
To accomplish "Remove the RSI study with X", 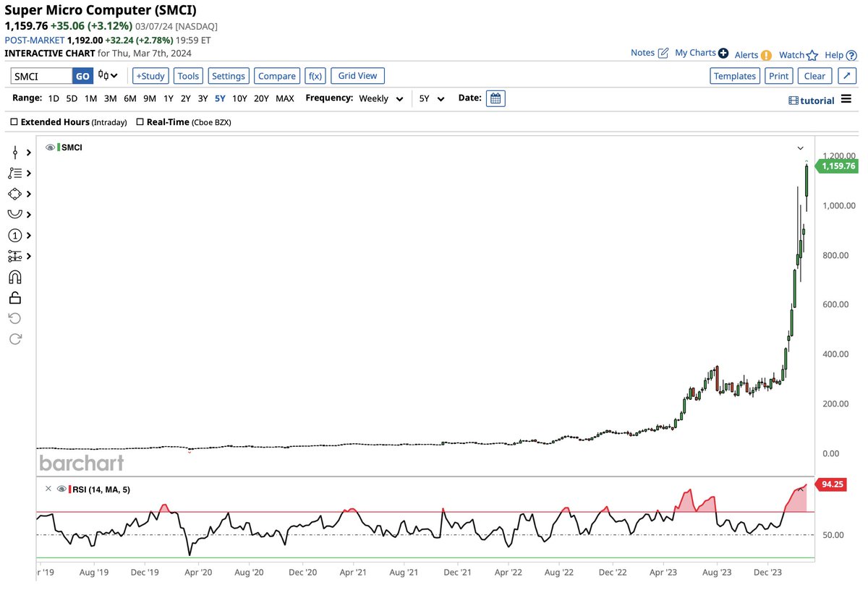I will [x=48, y=489].
